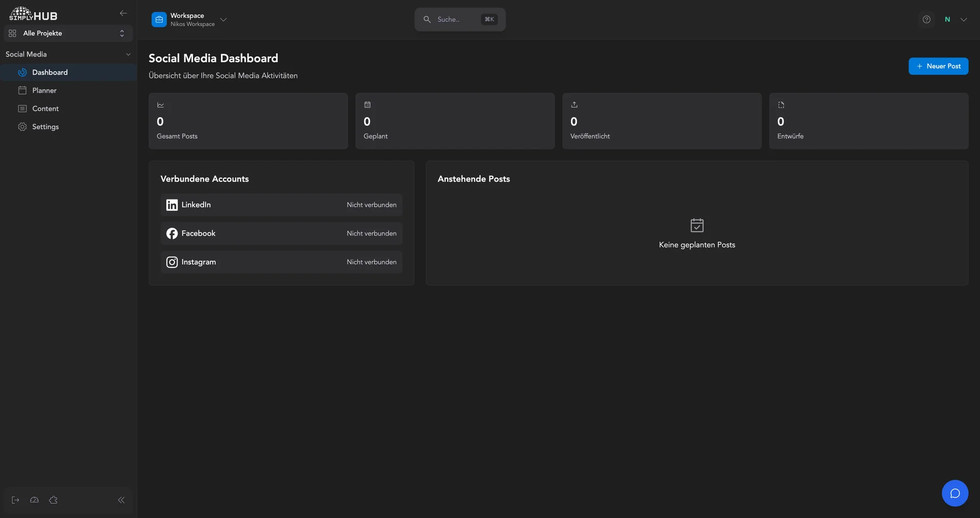Screen dimensions: 980x518
Task: Open Dashboard in the sidebar
Action: click(x=68, y=72)
